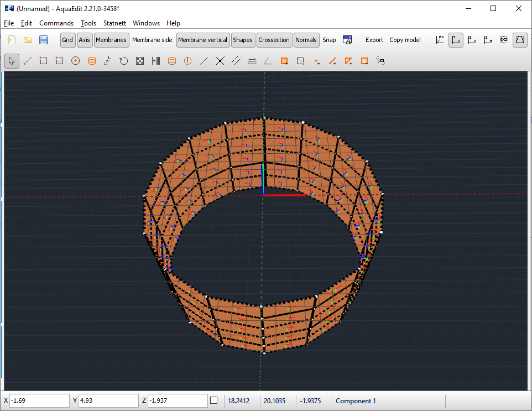Image resolution: width=532 pixels, height=411 pixels.
Task: Toggle Crossection display
Action: 274,40
